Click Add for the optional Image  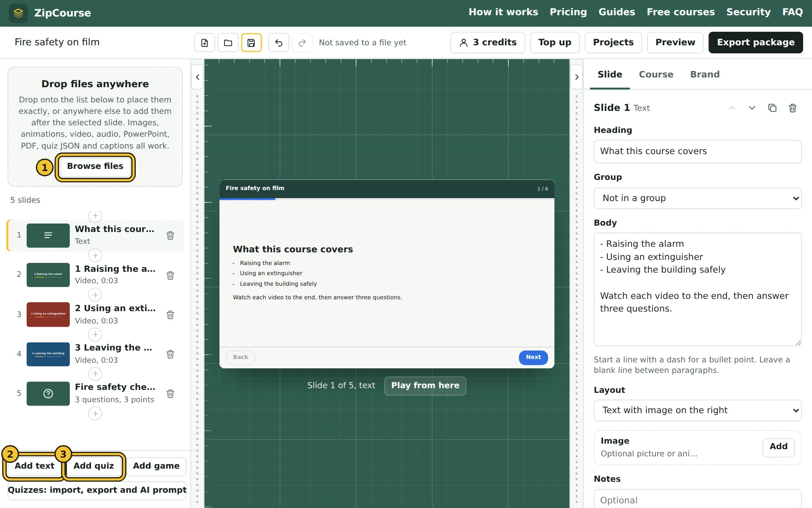click(x=778, y=447)
